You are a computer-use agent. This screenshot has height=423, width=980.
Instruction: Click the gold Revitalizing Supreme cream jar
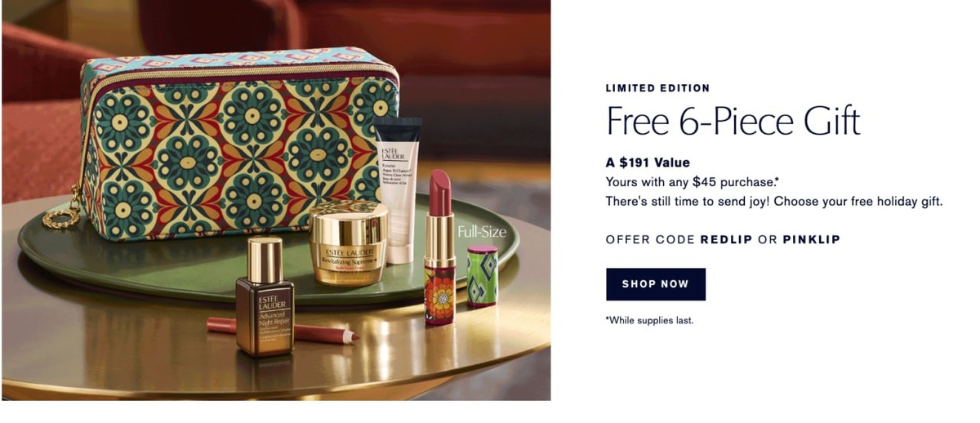pyautogui.click(x=349, y=243)
